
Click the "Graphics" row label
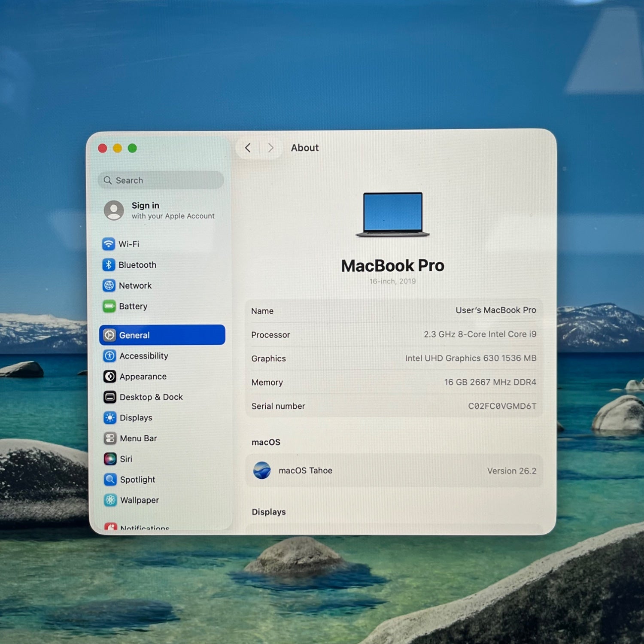[268, 358]
